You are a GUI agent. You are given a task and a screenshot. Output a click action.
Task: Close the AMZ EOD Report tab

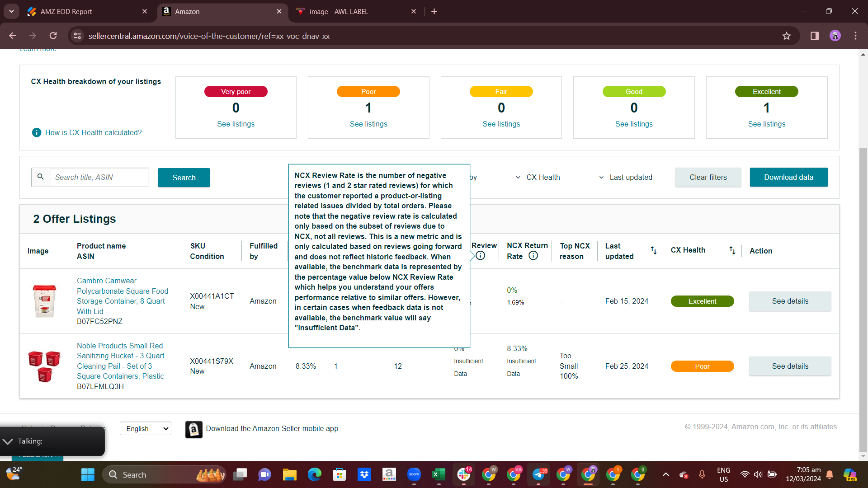tap(145, 11)
